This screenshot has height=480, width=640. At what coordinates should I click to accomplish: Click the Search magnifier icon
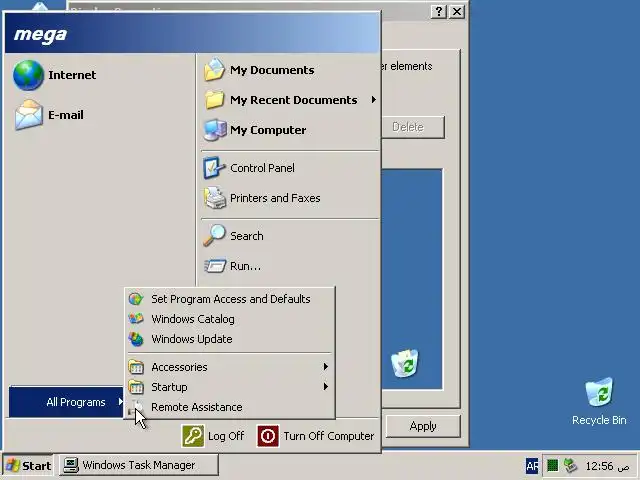coord(214,236)
